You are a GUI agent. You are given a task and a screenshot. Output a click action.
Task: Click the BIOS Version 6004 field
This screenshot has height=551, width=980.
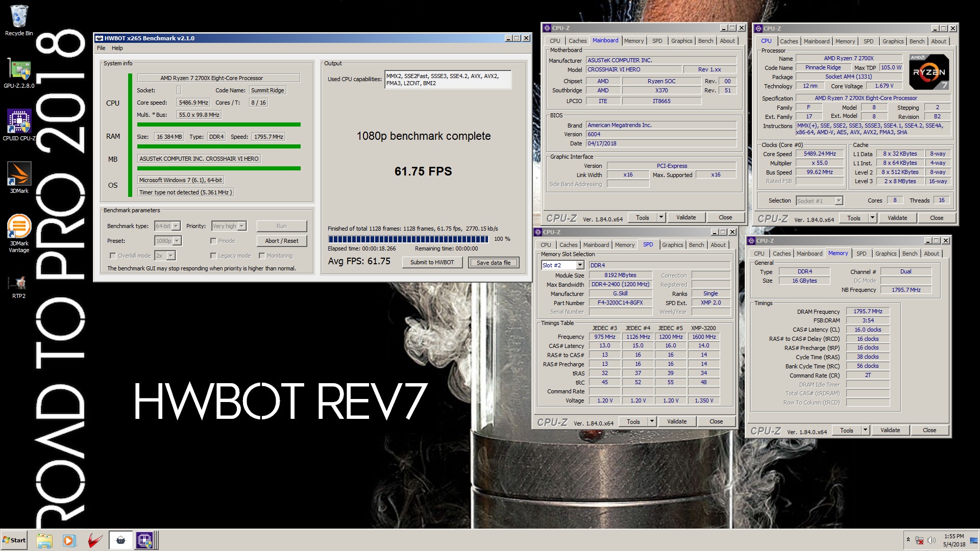click(x=661, y=134)
